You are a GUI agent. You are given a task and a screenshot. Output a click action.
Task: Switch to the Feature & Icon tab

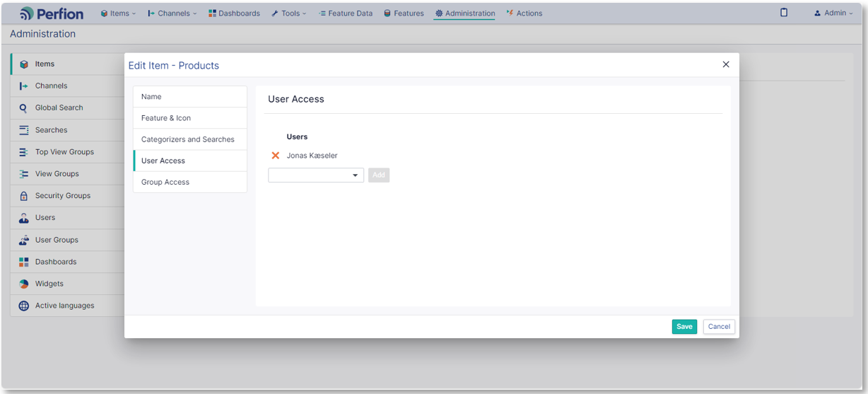pos(190,118)
